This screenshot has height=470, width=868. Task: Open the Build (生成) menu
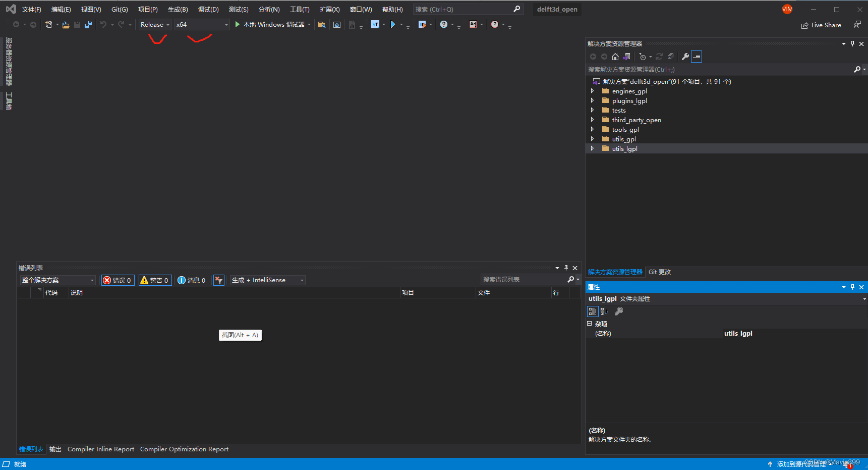178,10
